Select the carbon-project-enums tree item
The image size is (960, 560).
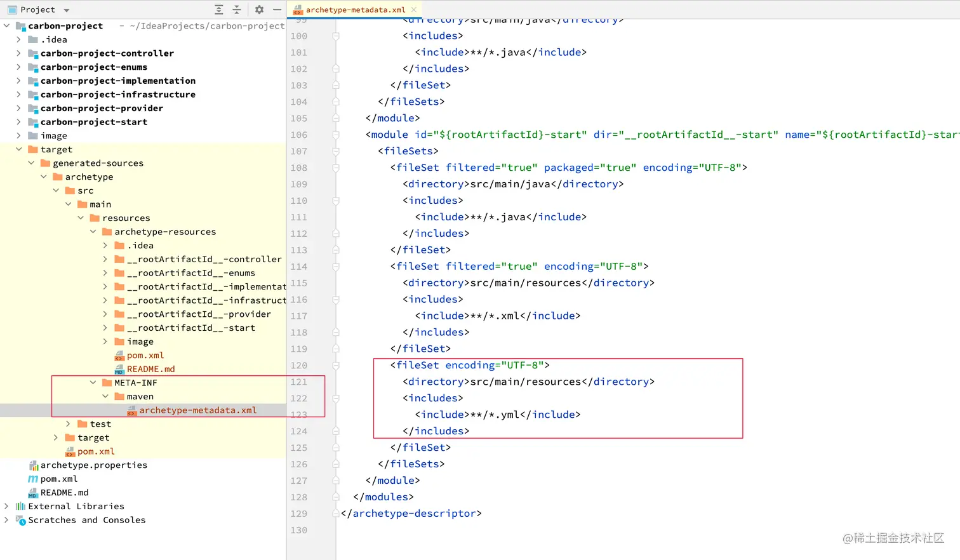(94, 67)
